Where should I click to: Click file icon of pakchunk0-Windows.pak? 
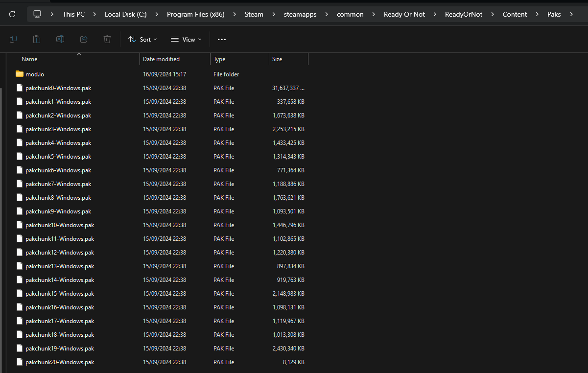click(20, 88)
